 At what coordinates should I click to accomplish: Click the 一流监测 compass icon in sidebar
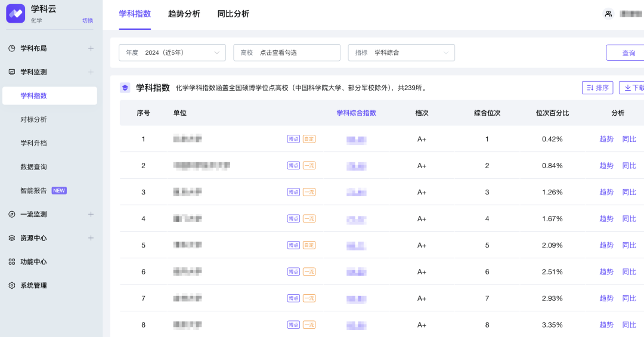point(12,214)
